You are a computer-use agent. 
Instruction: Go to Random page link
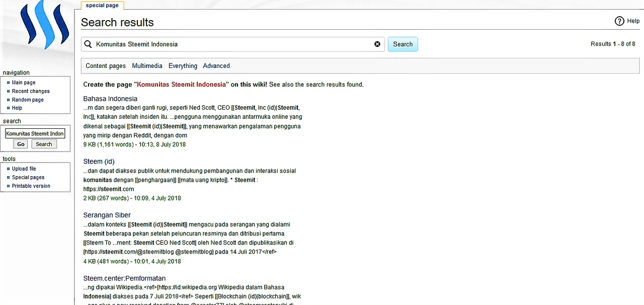[x=28, y=100]
